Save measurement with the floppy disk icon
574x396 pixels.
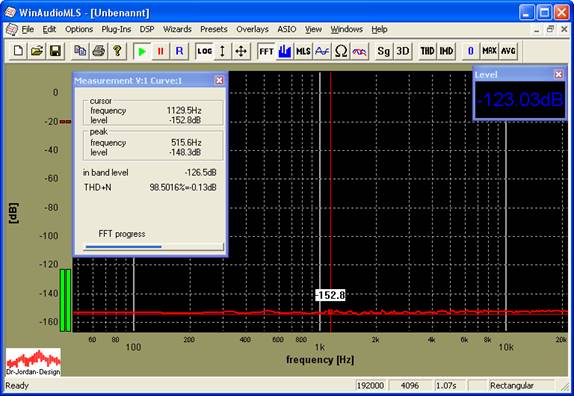(55, 51)
